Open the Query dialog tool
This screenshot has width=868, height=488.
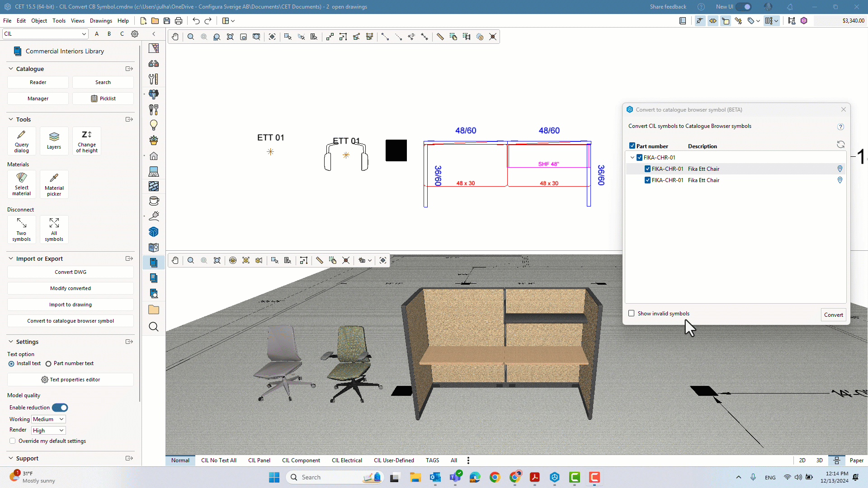(21, 141)
